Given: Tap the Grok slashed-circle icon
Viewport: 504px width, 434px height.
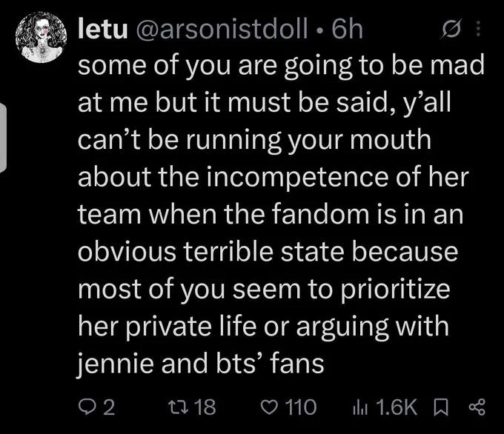Looking at the screenshot, I should [x=451, y=29].
